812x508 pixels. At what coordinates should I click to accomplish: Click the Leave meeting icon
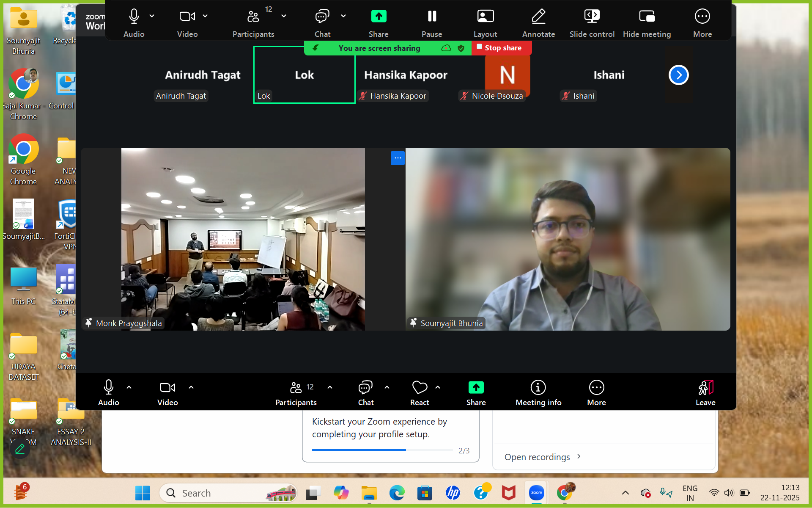(705, 388)
